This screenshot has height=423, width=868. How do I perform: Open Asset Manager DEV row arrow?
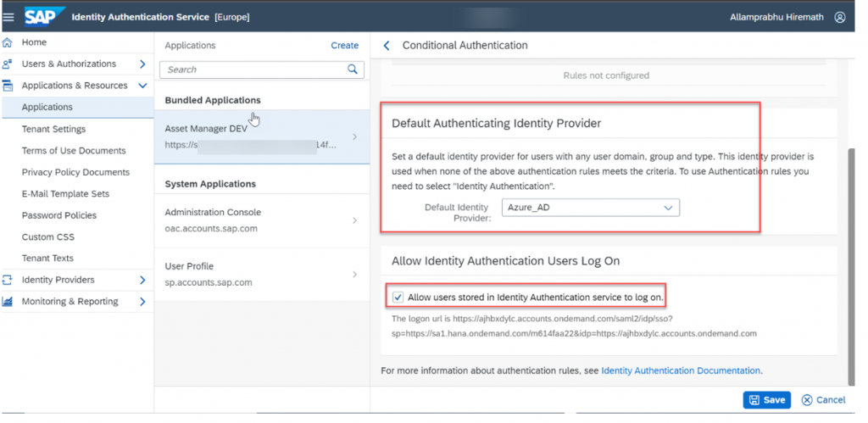pos(355,136)
